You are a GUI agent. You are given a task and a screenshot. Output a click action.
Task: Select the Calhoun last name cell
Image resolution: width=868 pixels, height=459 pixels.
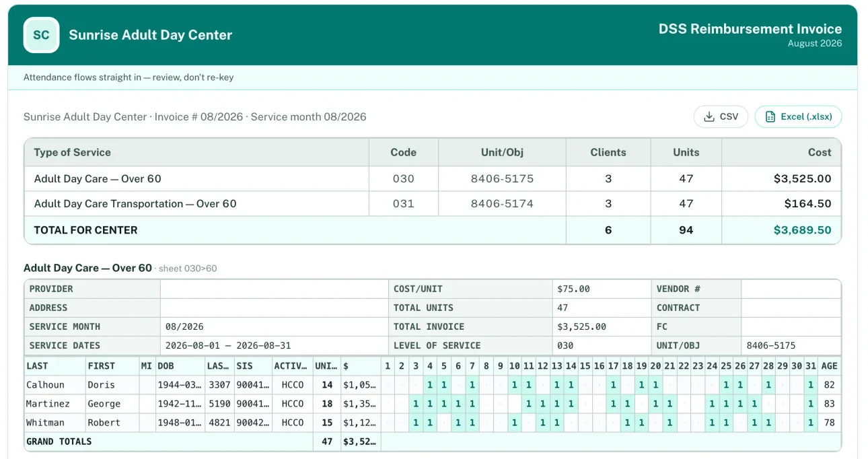click(54, 385)
